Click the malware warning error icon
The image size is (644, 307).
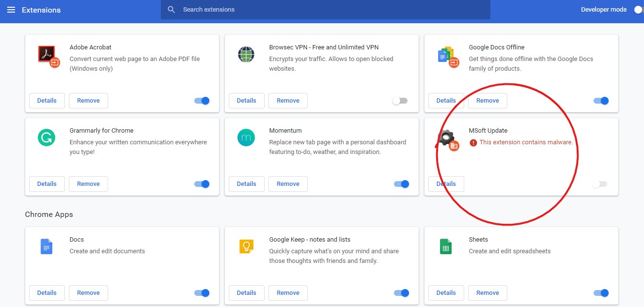[x=473, y=143]
